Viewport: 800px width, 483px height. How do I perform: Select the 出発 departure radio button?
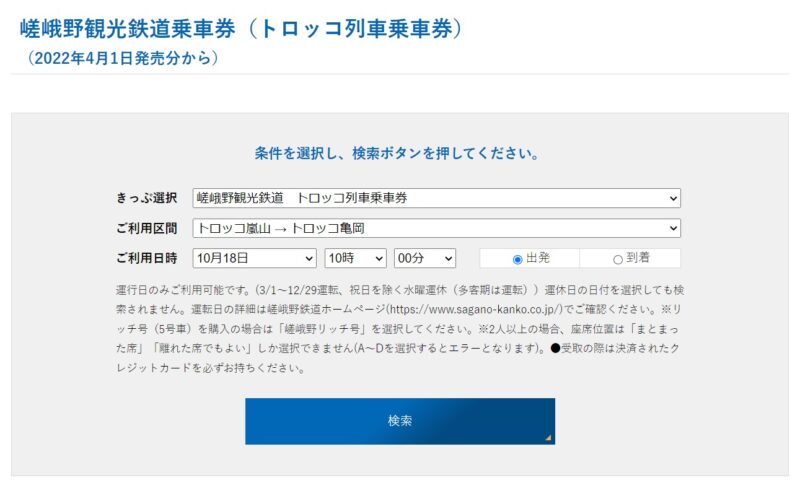click(517, 259)
